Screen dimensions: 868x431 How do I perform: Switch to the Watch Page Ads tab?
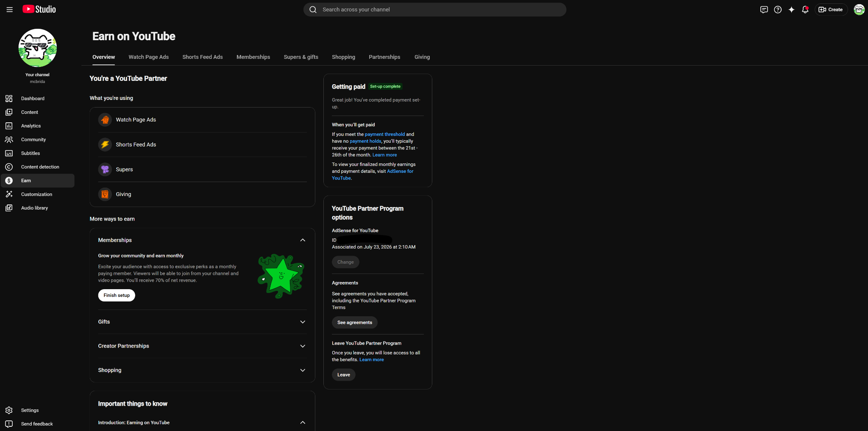point(149,57)
